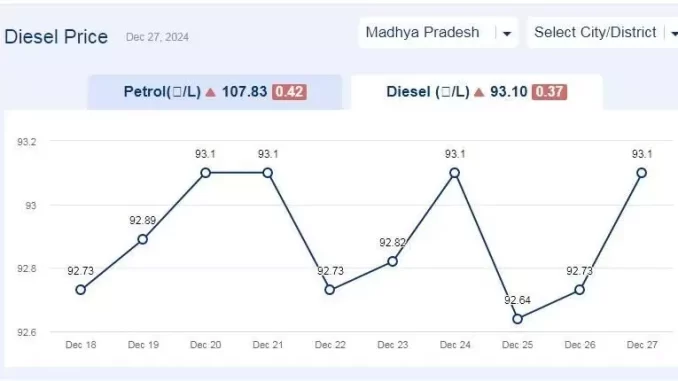Click the Dec 27 latest data point
The width and height of the screenshot is (678, 381).
point(642,173)
